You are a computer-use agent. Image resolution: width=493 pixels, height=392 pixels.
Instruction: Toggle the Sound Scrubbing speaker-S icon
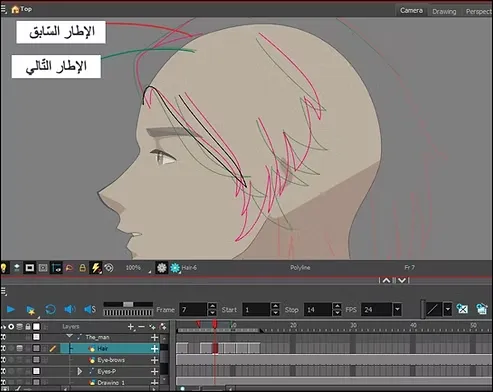click(x=90, y=309)
